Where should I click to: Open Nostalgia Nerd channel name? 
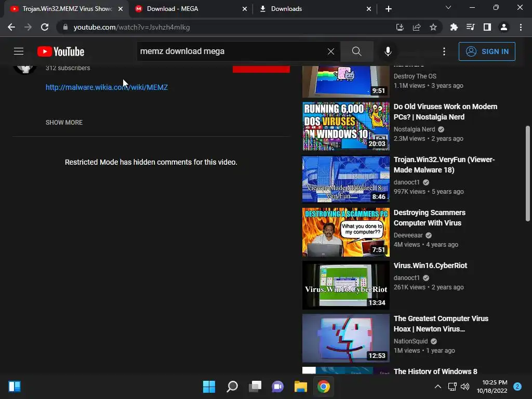pos(414,129)
